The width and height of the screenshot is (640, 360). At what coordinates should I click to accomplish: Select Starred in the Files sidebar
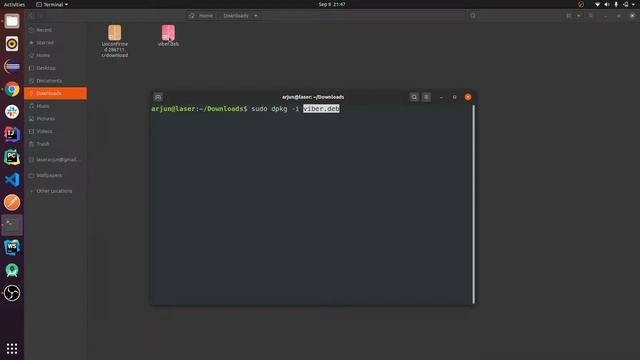[56, 42]
